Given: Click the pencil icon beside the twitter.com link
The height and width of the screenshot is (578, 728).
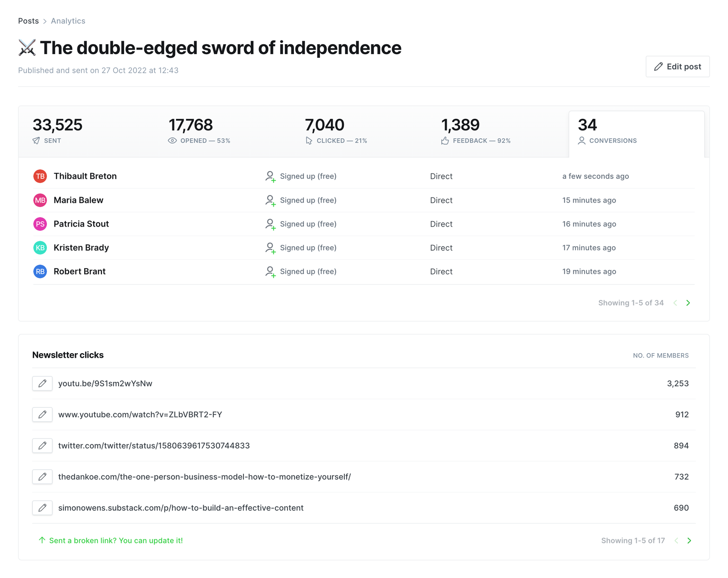Looking at the screenshot, I should (x=42, y=446).
